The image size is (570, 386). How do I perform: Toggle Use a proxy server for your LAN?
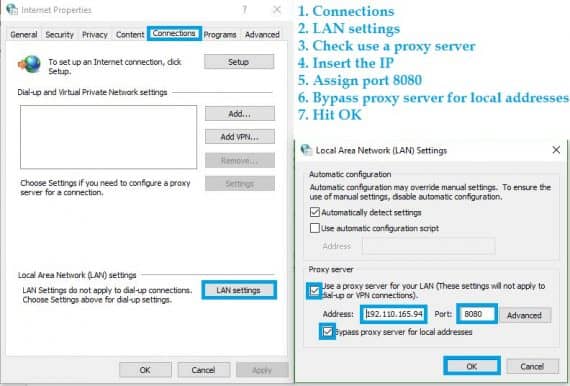click(x=315, y=290)
